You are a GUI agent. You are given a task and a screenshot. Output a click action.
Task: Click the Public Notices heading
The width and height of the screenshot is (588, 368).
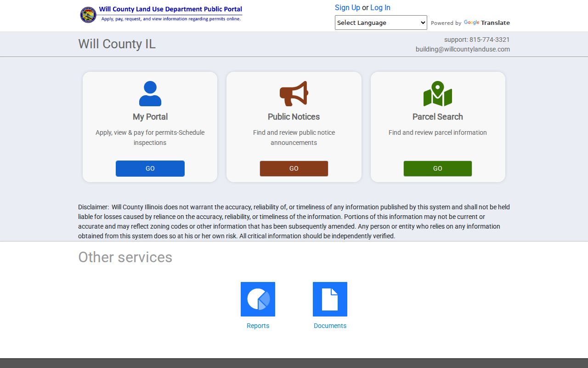pos(294,117)
